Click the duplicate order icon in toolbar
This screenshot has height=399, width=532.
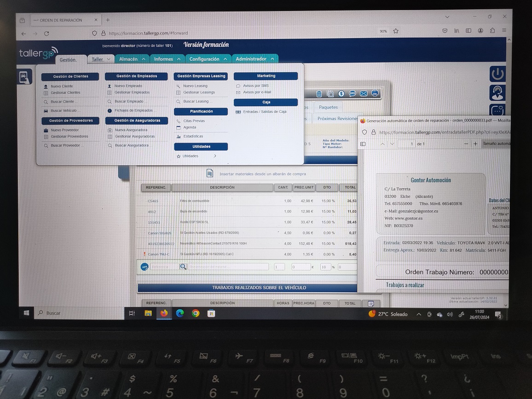(330, 94)
